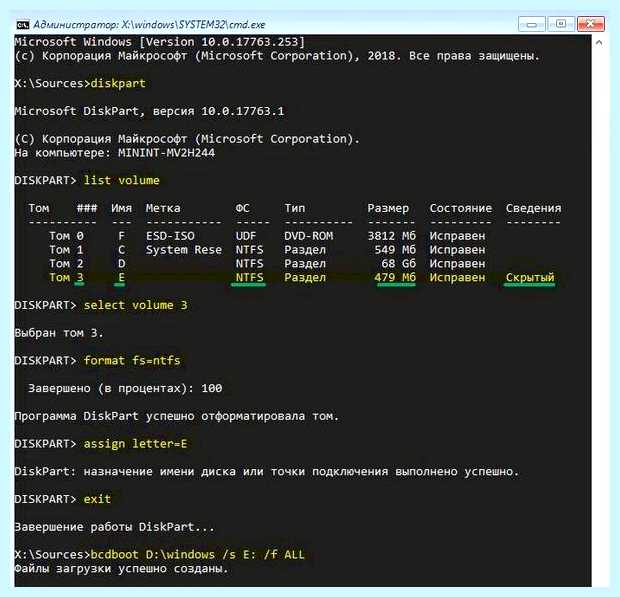Maximize the command prompt window
Screen dimensions: 620x597
[561, 24]
